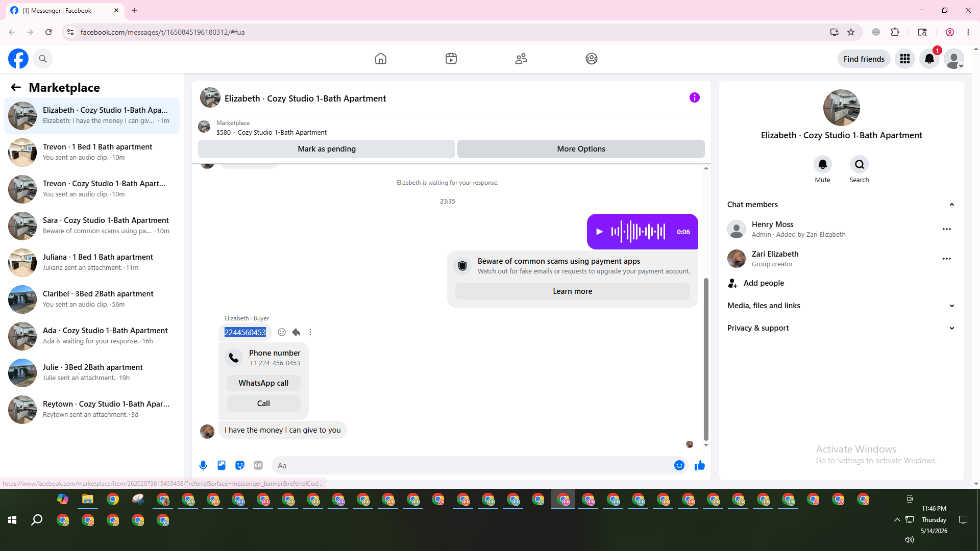The height and width of the screenshot is (551, 980).
Task: Attach a photo to the message
Action: pos(222,465)
